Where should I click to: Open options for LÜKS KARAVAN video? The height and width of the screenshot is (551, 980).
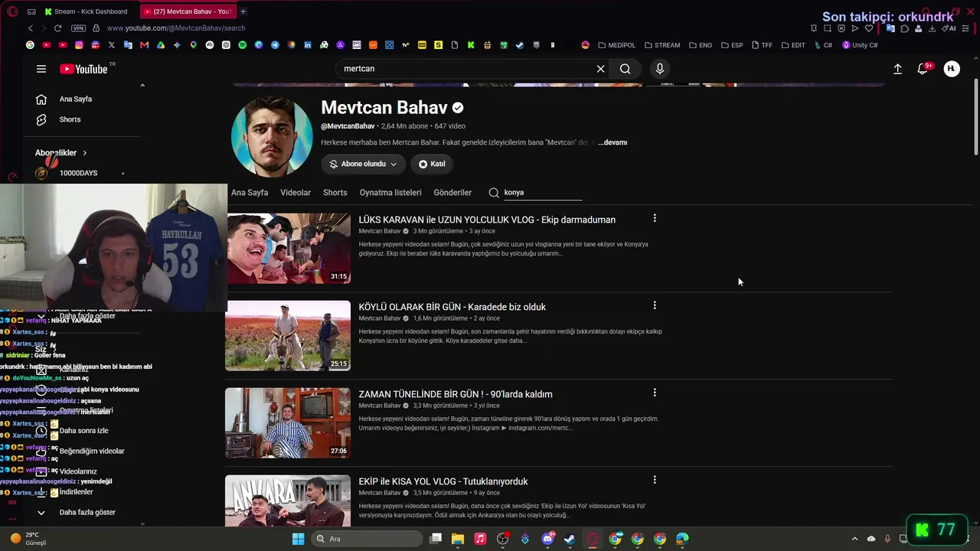pyautogui.click(x=655, y=218)
